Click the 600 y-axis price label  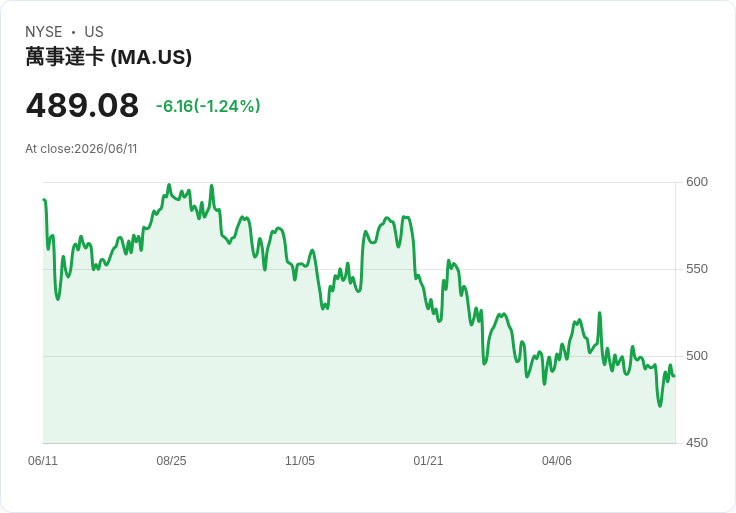(697, 182)
